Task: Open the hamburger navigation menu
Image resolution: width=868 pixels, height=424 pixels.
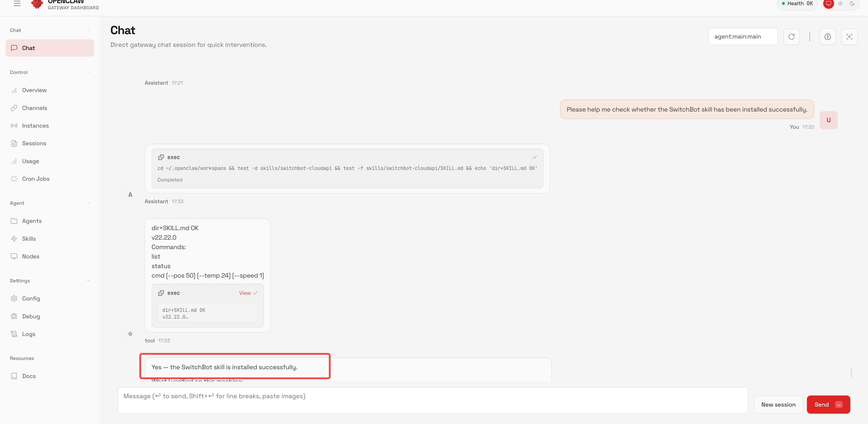Action: pos(17,3)
